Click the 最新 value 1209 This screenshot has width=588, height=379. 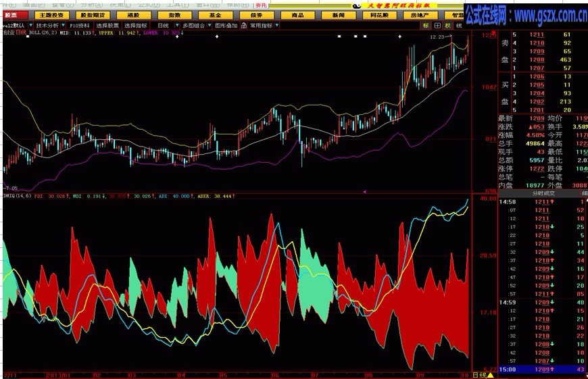coord(537,118)
